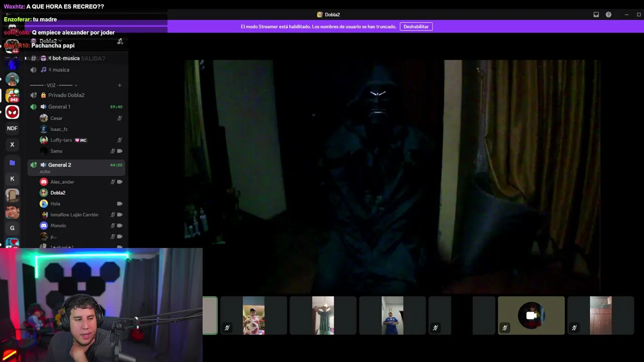This screenshot has height=362, width=644.
Task: Click the MC tag badge beside Luffy-taro
Action: click(81, 140)
